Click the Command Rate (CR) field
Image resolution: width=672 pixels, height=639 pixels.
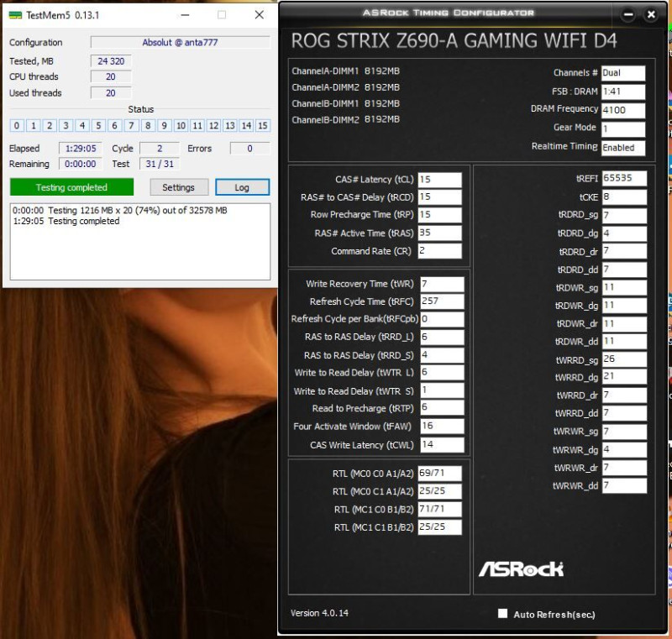tap(439, 251)
